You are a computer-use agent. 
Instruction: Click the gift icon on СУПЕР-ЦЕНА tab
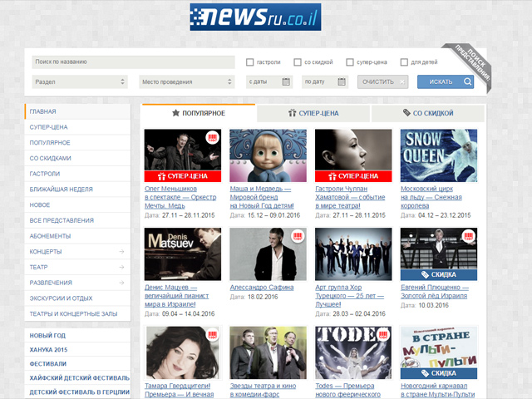(292, 113)
